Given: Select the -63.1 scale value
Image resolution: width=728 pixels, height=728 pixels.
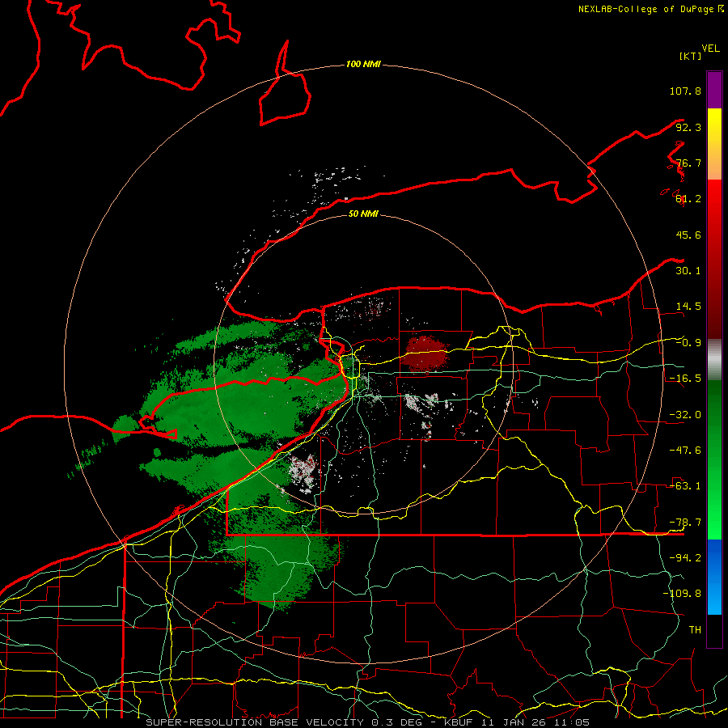Looking at the screenshot, I should tap(685, 486).
